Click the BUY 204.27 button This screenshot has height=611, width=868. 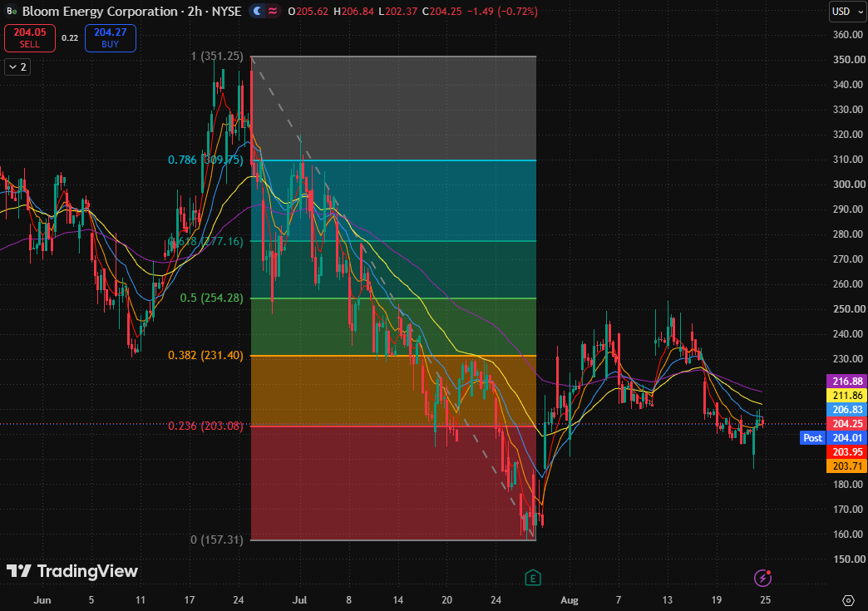(110, 38)
